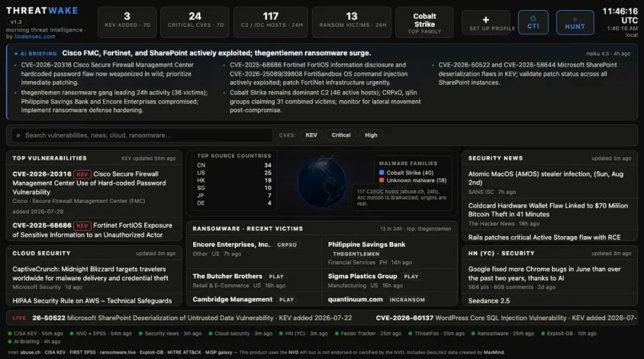Focus the search vulnerabilities input field
644x359 pixels.
(142, 135)
